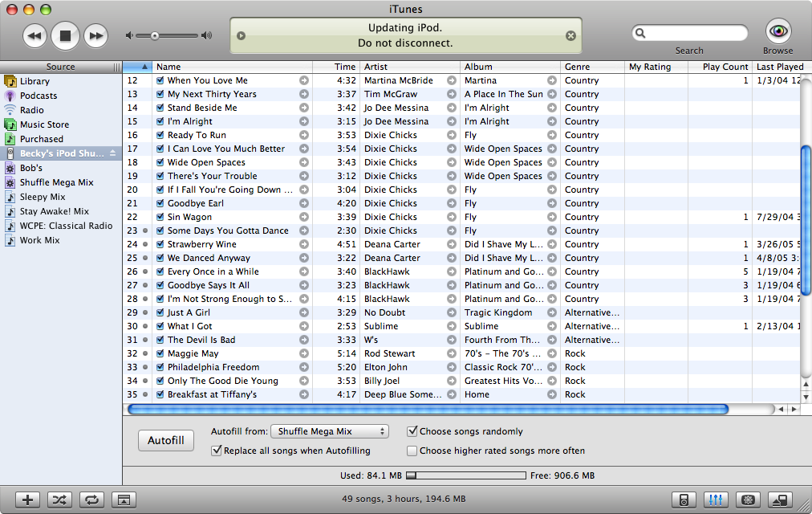
Task: Show or hide the artwork viewer button
Action: pyautogui.click(x=124, y=500)
